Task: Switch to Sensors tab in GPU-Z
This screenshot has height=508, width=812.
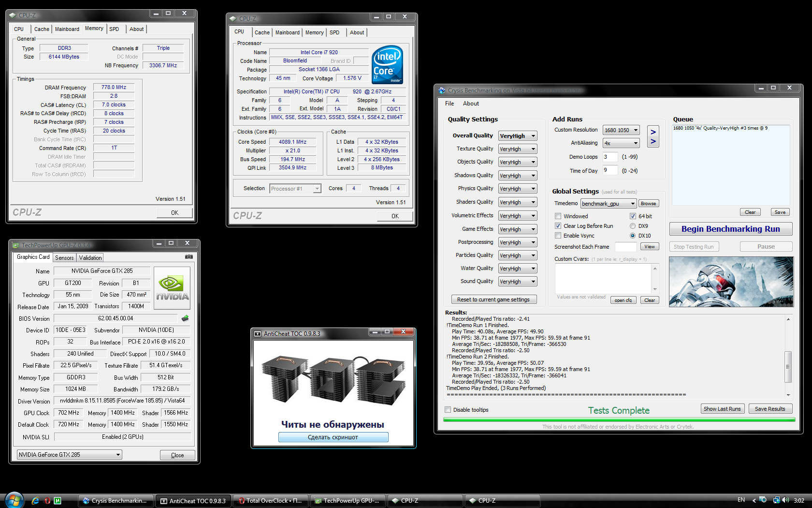Action: (64, 258)
